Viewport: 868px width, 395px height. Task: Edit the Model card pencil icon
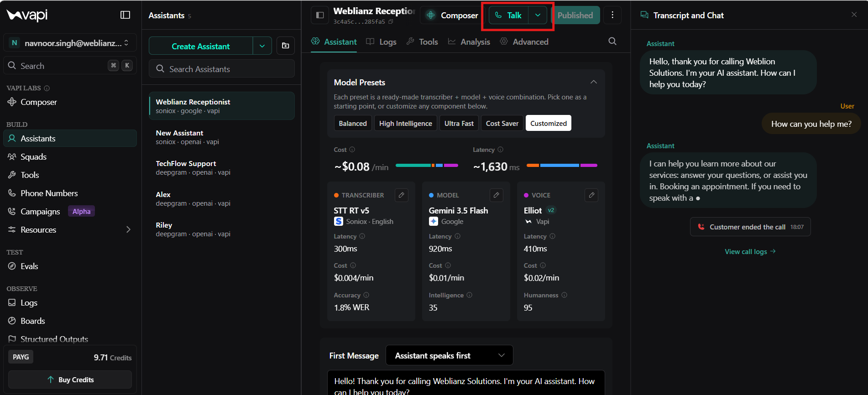tap(497, 195)
